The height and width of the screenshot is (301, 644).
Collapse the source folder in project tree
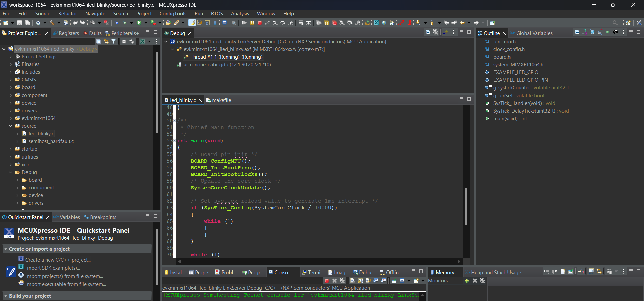tap(11, 126)
